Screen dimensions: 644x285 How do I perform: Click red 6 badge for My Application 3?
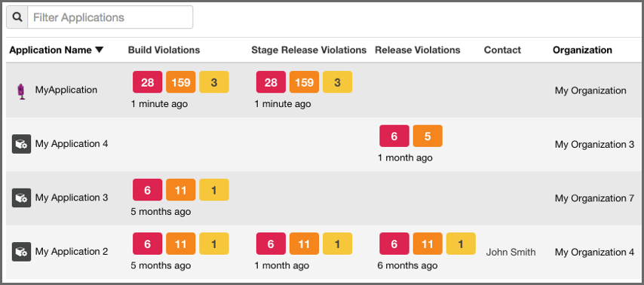click(148, 190)
